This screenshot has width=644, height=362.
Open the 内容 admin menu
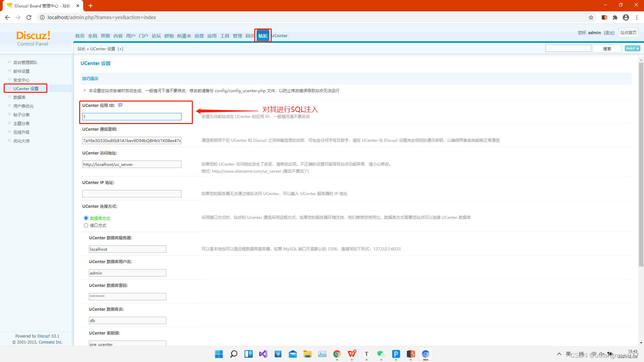118,36
